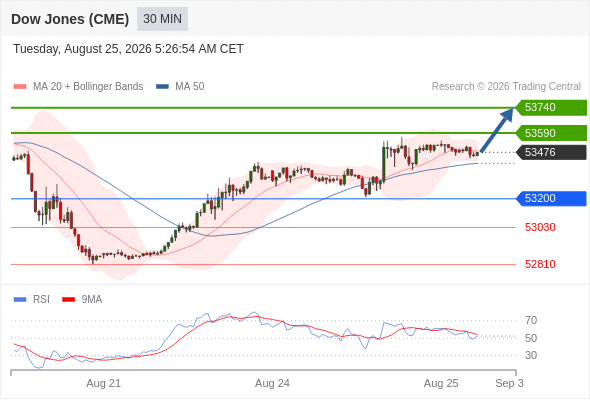The width and height of the screenshot is (590, 400).
Task: Click the Research © 2026 Trading Central text
Action: click(506, 87)
